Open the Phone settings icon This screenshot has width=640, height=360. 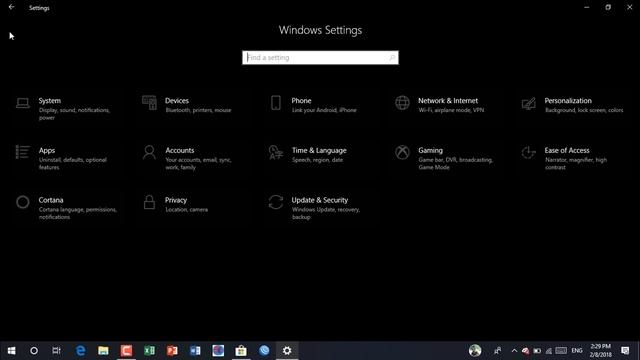point(276,103)
